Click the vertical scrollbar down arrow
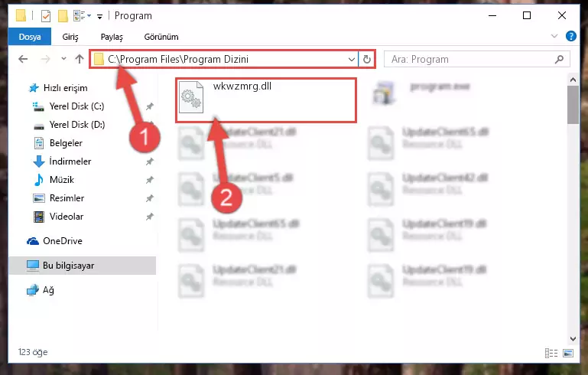Image resolution: width=588 pixels, height=375 pixels. 573,338
